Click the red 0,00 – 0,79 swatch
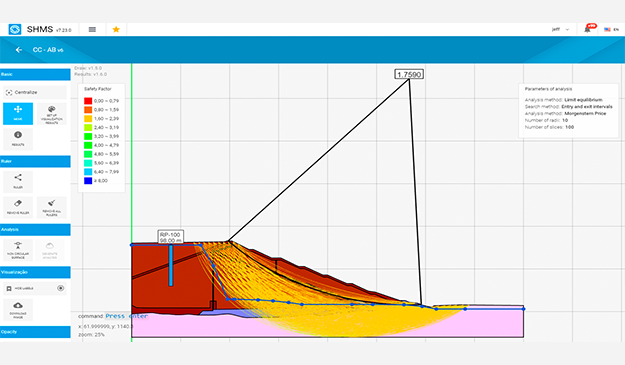This screenshot has width=625, height=365. (x=88, y=101)
